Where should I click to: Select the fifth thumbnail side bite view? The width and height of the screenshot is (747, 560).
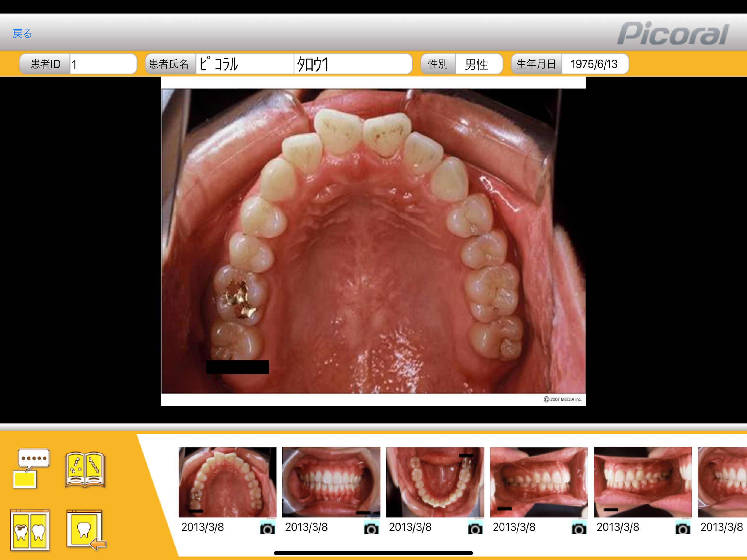(x=643, y=482)
